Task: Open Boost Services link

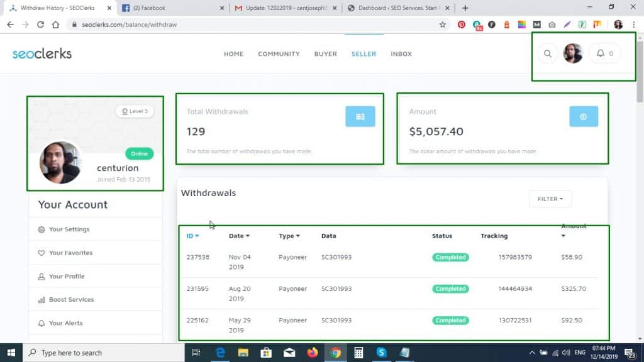Action: click(72, 300)
